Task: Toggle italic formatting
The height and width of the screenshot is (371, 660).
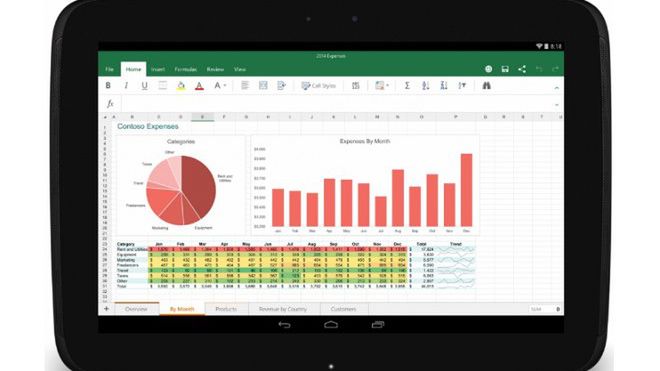Action: [x=126, y=85]
